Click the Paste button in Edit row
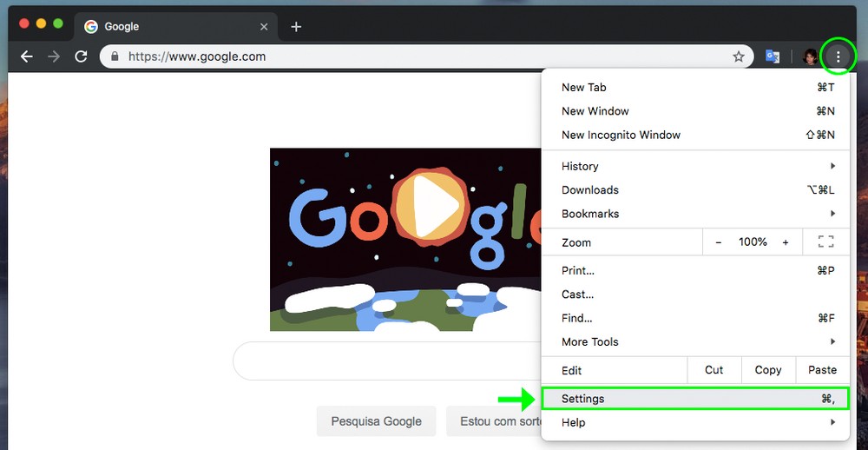This screenshot has height=450, width=868. coord(822,370)
